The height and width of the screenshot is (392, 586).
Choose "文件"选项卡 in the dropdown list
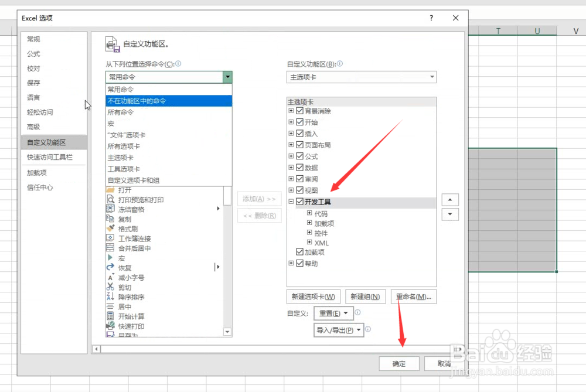[169, 135]
